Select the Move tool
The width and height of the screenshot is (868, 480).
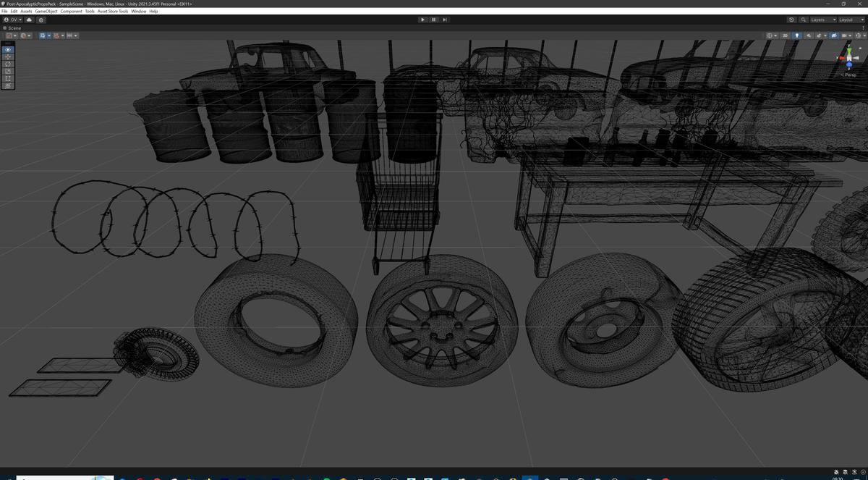8,56
